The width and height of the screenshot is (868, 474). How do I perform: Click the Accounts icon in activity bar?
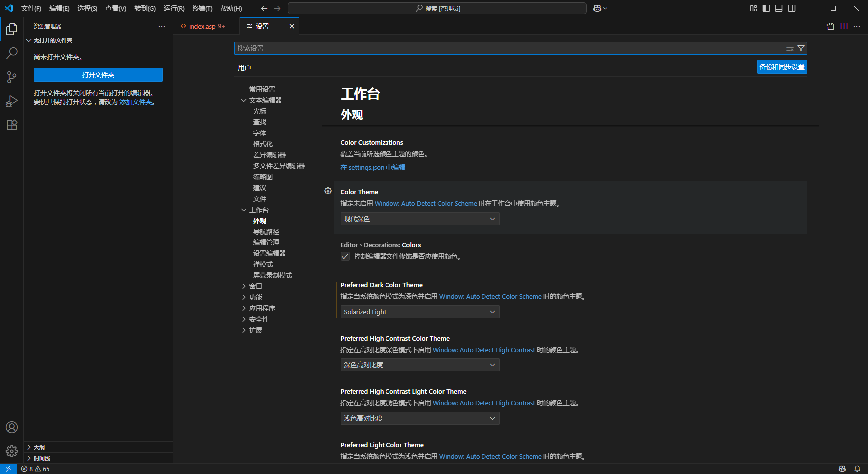coord(12,427)
